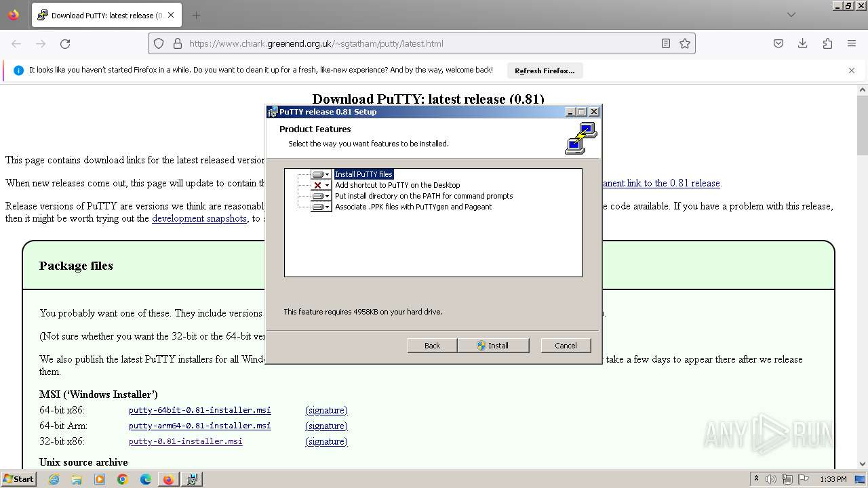
Task: Bookmark this page with star icon
Action: pyautogui.click(x=685, y=43)
